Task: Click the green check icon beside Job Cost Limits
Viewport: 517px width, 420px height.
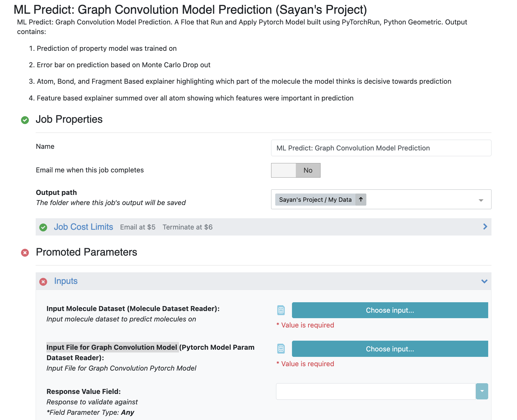Action: (x=43, y=227)
